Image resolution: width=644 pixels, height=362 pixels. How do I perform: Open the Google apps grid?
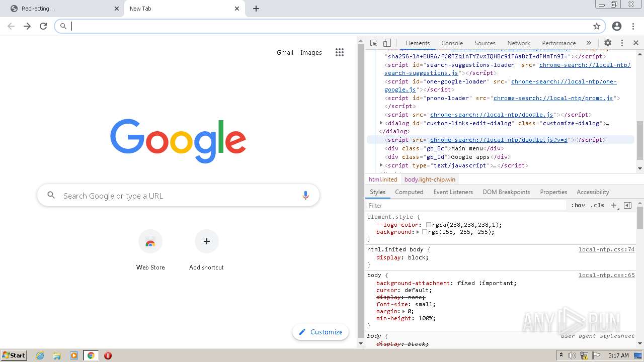click(x=340, y=52)
